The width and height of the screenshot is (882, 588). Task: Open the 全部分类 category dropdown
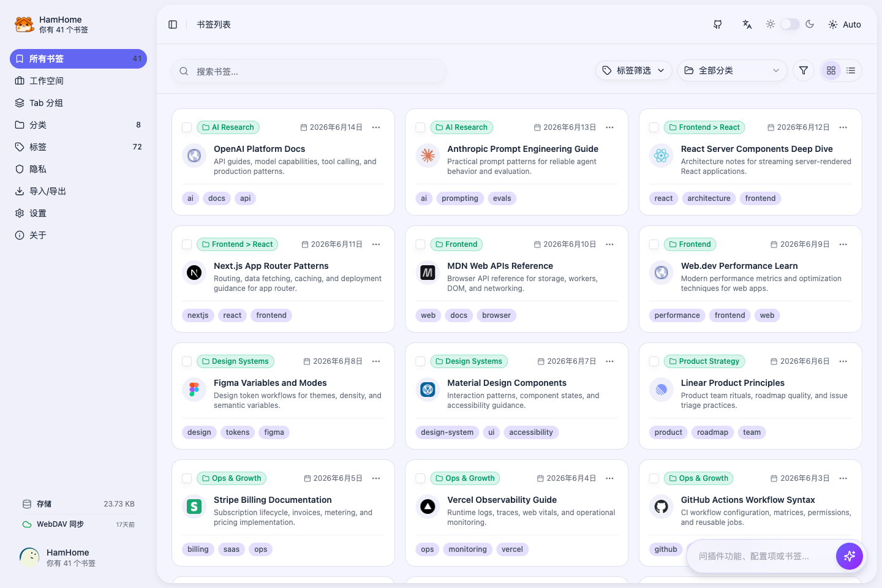[733, 70]
